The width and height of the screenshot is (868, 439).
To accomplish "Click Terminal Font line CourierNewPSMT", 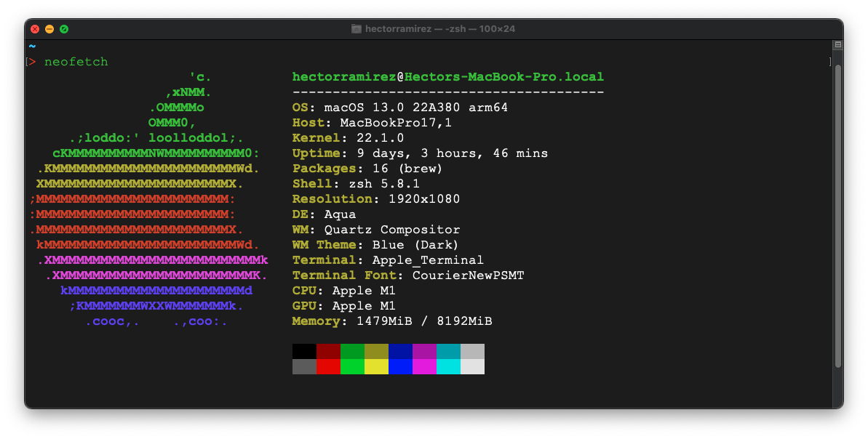I will tap(408, 275).
